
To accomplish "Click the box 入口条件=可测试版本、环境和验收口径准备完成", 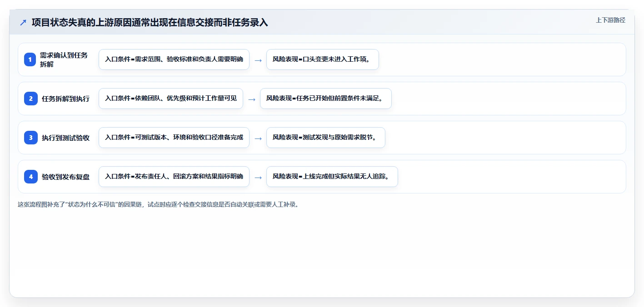I will [174, 138].
